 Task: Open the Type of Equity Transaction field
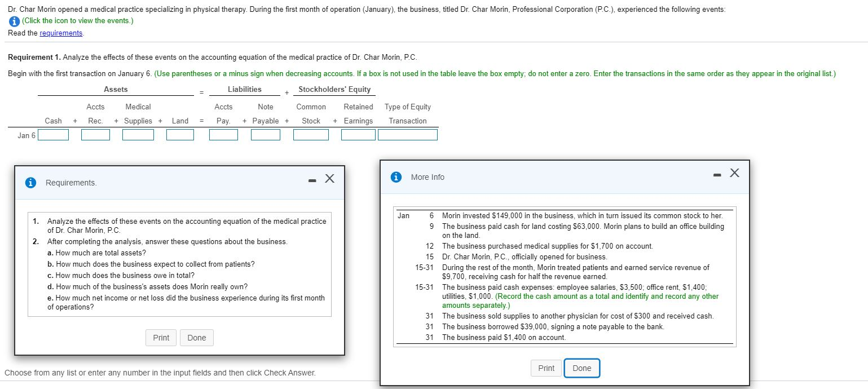pos(408,135)
